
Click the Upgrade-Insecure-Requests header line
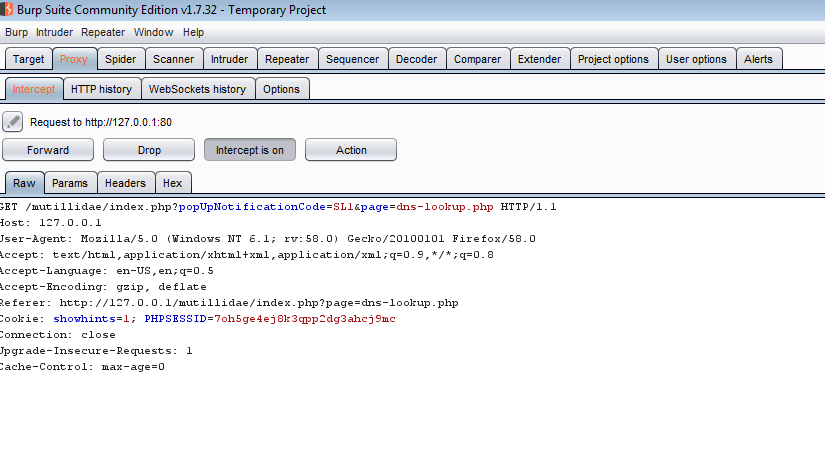pyautogui.click(x=96, y=351)
